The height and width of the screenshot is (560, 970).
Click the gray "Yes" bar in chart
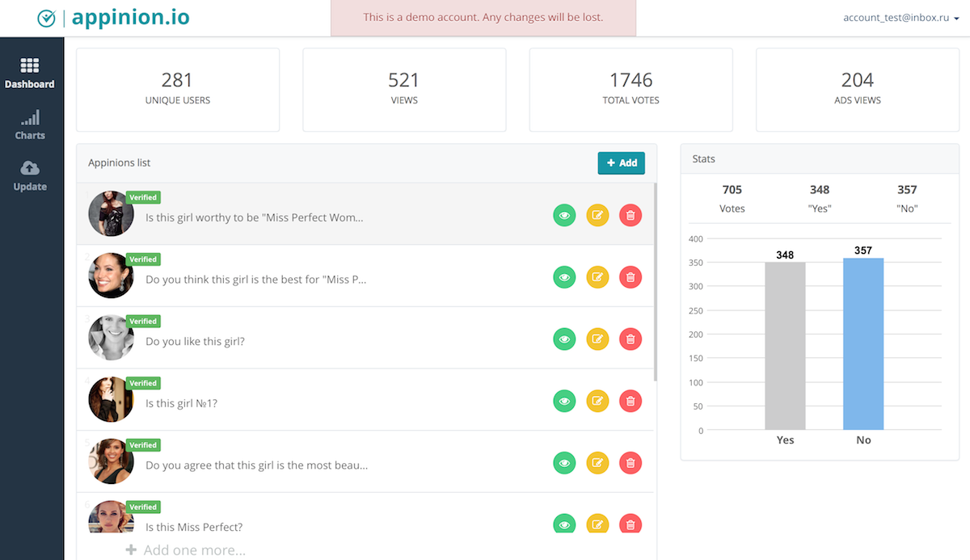point(785,346)
